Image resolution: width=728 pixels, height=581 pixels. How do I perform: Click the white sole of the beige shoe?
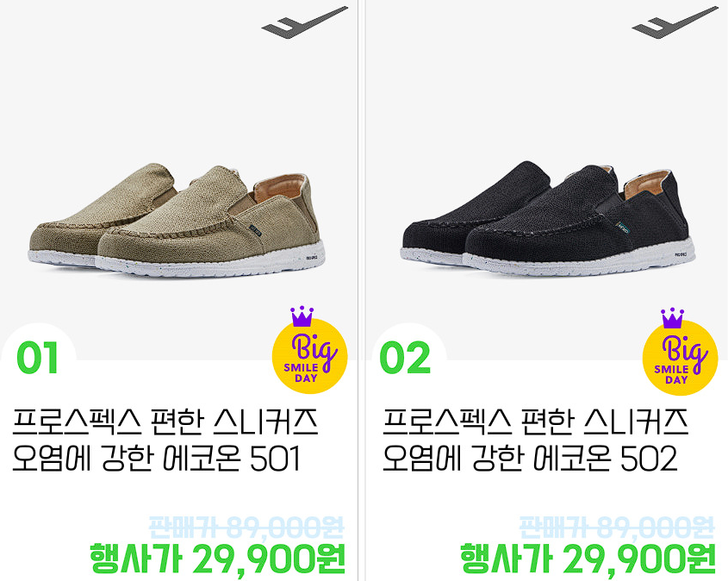click(211, 266)
